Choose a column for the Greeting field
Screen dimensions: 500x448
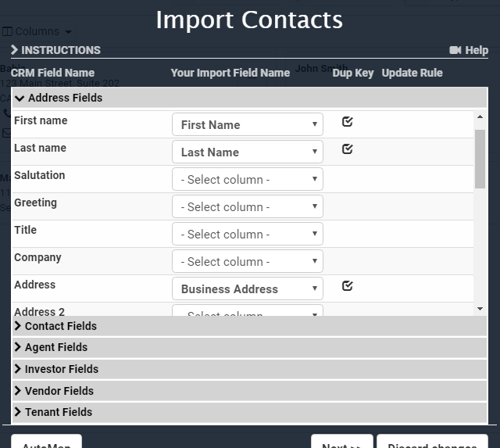click(x=247, y=206)
